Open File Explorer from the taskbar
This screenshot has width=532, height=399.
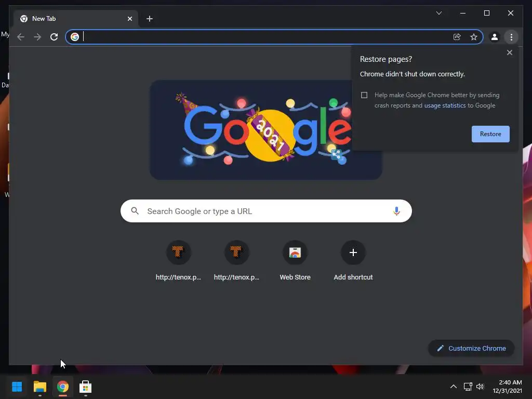click(40, 387)
